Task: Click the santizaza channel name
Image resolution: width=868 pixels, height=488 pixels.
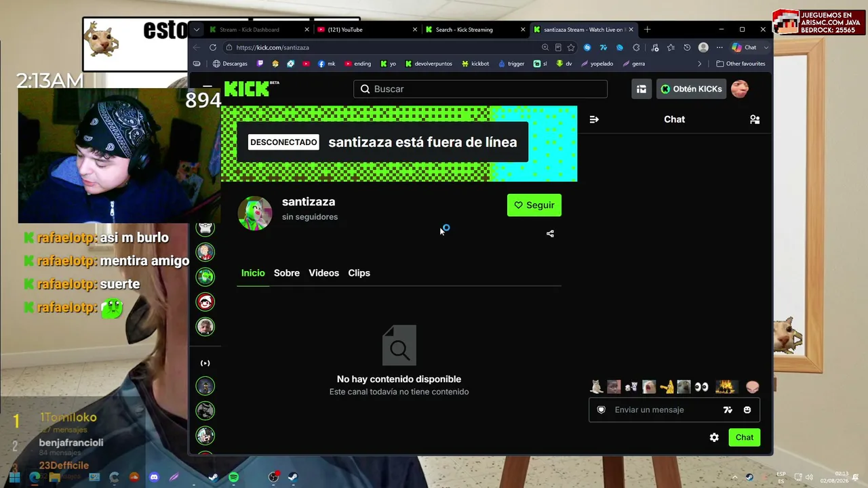Action: click(309, 202)
